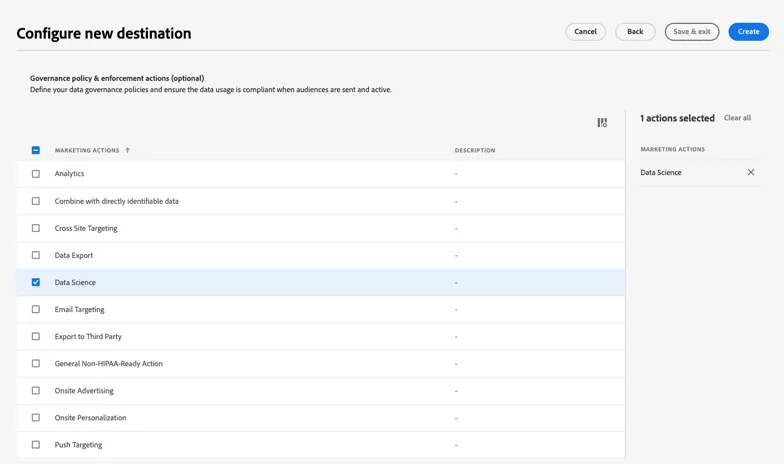This screenshot has width=784, height=464.
Task: Tick the Onsite Advertising checkbox
Action: pos(36,390)
